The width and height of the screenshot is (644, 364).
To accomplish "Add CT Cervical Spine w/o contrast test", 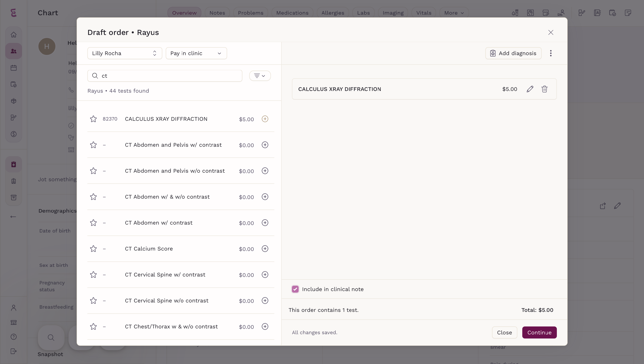I will click(265, 301).
